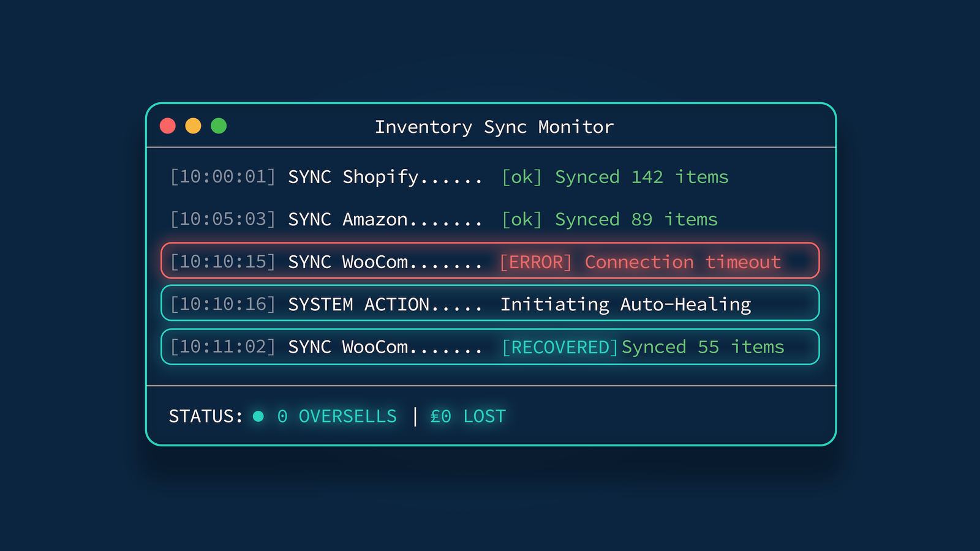The image size is (980, 551).
Task: Click the red [ERROR] tag
Action: (x=535, y=262)
